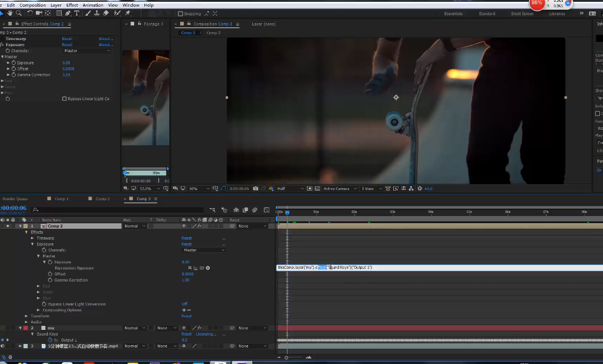Open the composition flowchart icon in the viewer
Viewport: 603px width, 364px height.
(411, 189)
